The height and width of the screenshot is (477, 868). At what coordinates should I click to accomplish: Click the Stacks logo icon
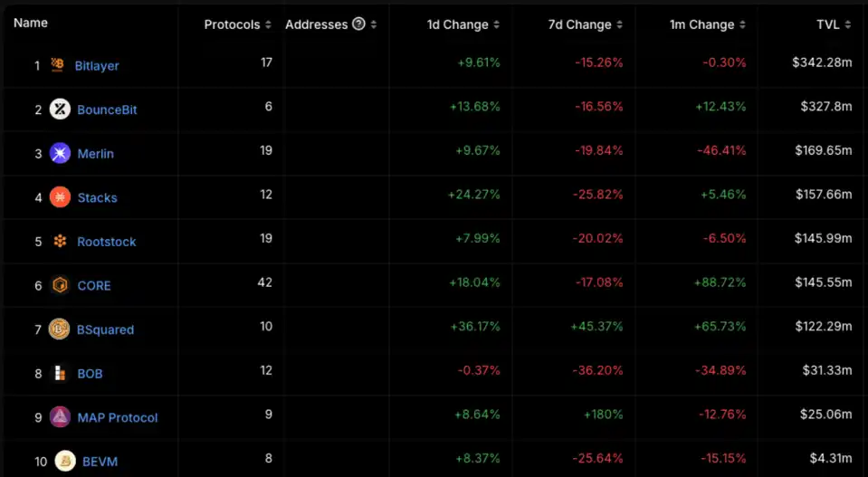[60, 197]
